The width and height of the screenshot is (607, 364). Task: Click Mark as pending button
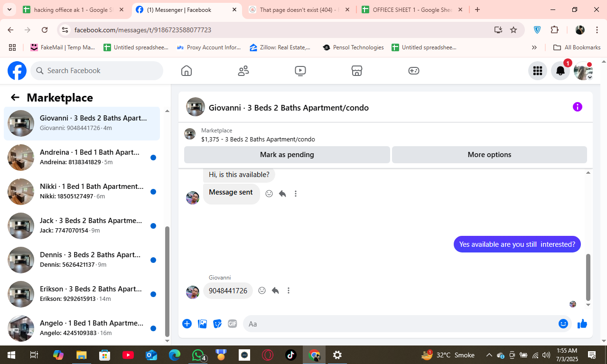(287, 155)
